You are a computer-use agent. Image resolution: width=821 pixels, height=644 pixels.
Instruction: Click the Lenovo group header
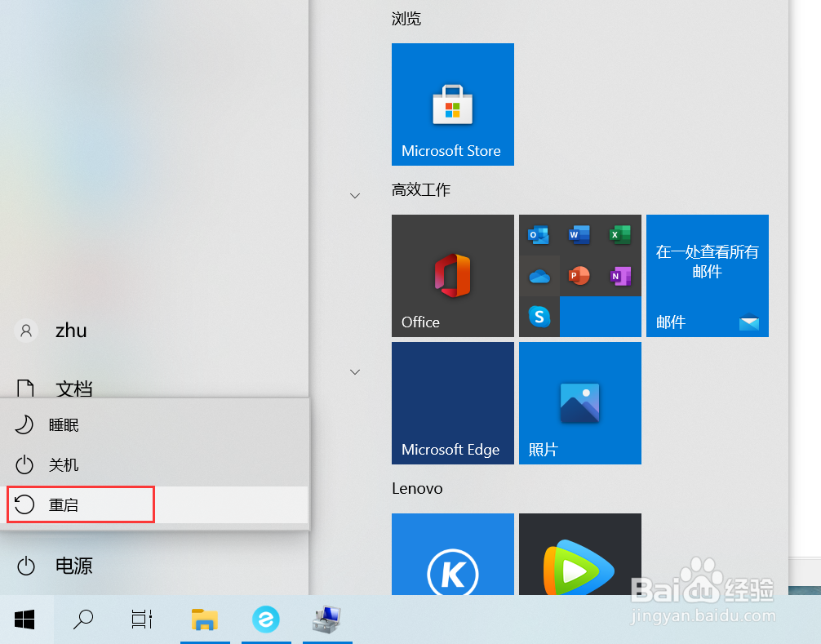pos(417,488)
